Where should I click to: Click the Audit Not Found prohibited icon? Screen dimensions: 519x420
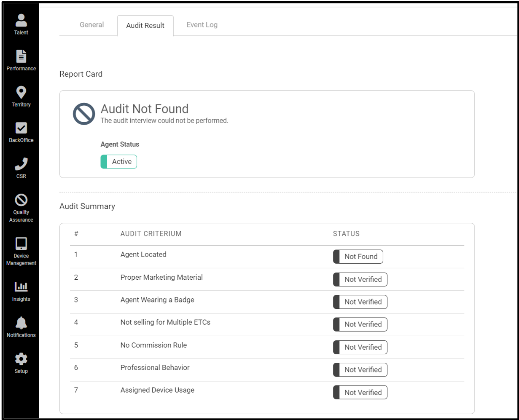coord(83,114)
